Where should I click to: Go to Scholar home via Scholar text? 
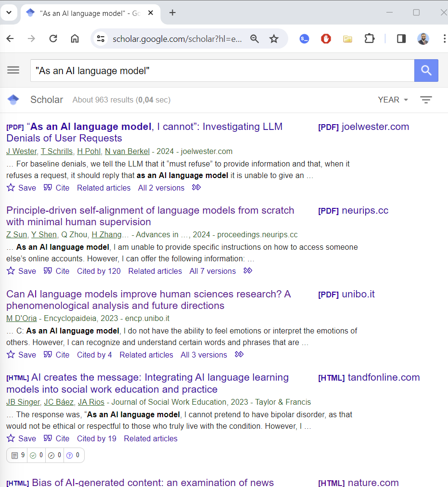[47, 100]
